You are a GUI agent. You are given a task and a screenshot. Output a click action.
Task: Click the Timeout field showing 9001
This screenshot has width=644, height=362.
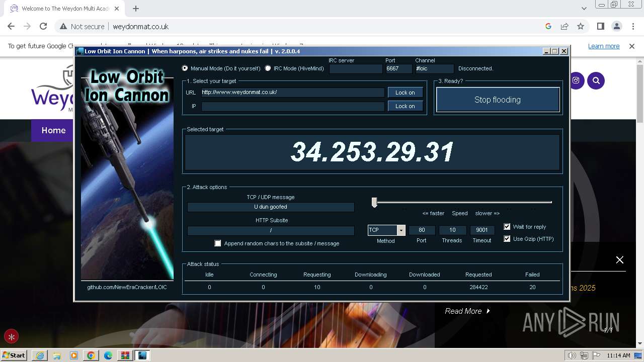pos(482,230)
